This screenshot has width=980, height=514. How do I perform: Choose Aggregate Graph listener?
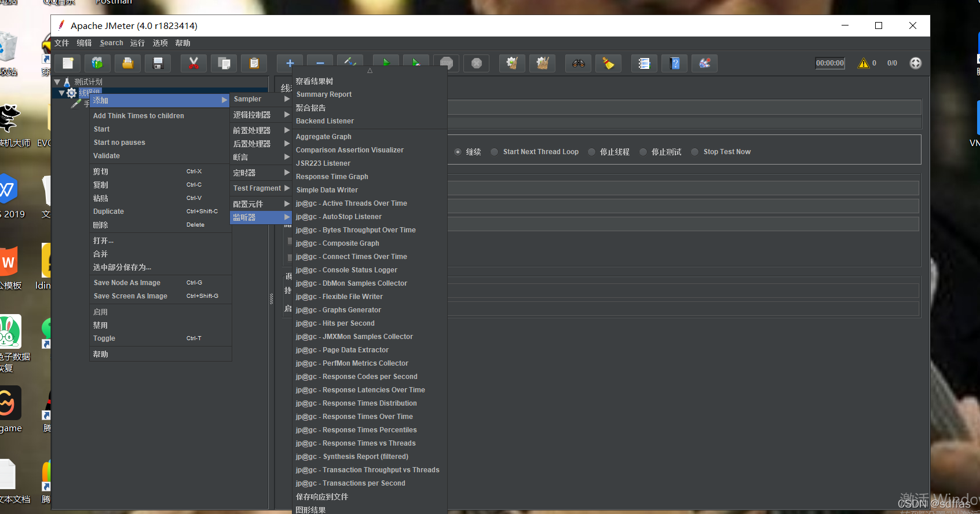point(370,137)
